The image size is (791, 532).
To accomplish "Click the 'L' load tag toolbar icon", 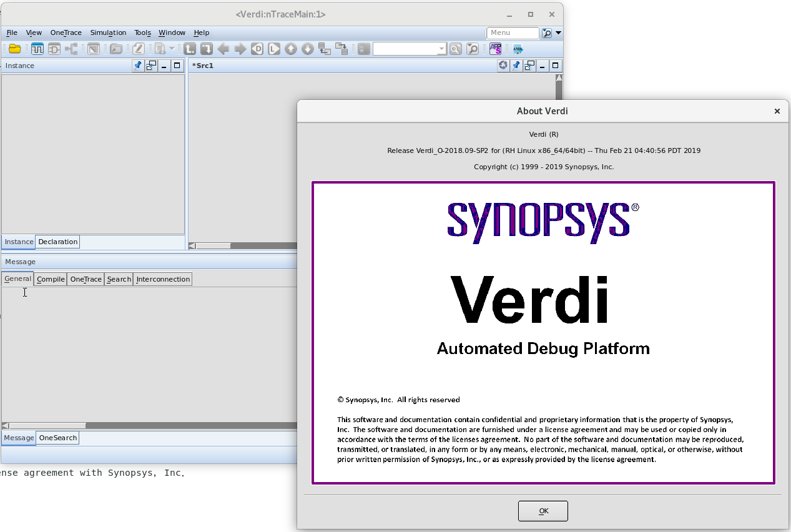I will [x=274, y=49].
